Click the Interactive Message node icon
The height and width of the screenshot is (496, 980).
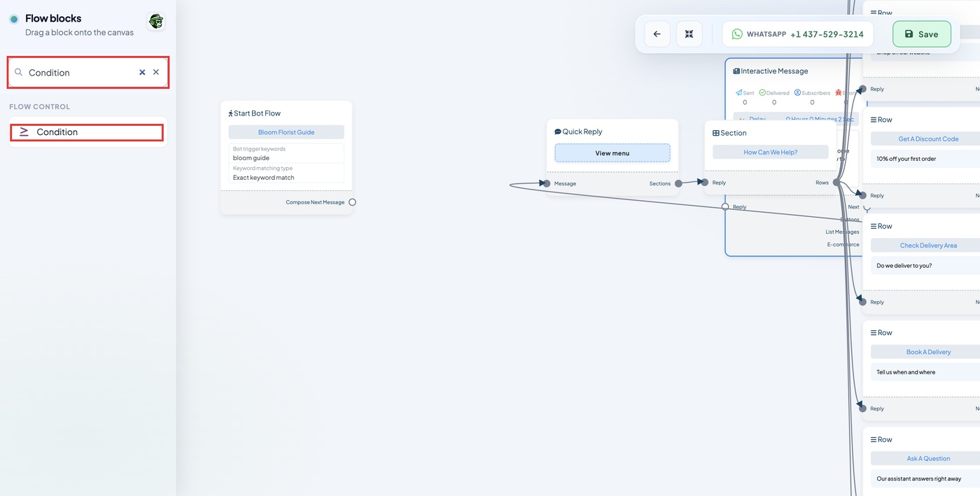coord(736,71)
